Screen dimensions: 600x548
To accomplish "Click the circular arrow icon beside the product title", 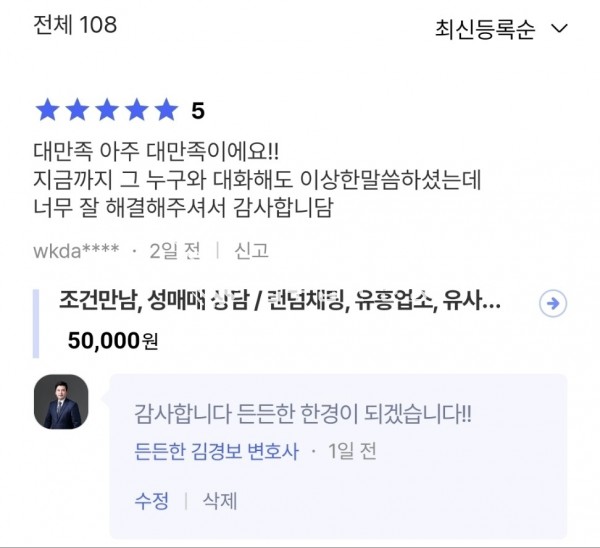I will [553, 304].
